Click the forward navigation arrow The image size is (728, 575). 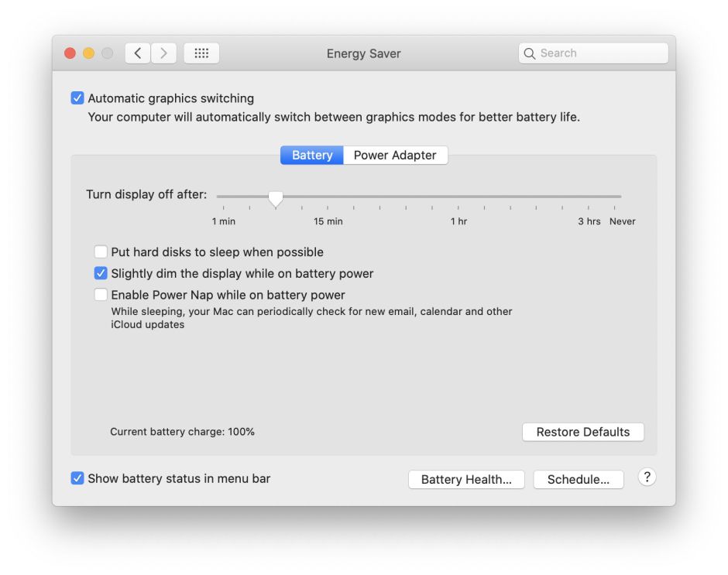[163, 53]
